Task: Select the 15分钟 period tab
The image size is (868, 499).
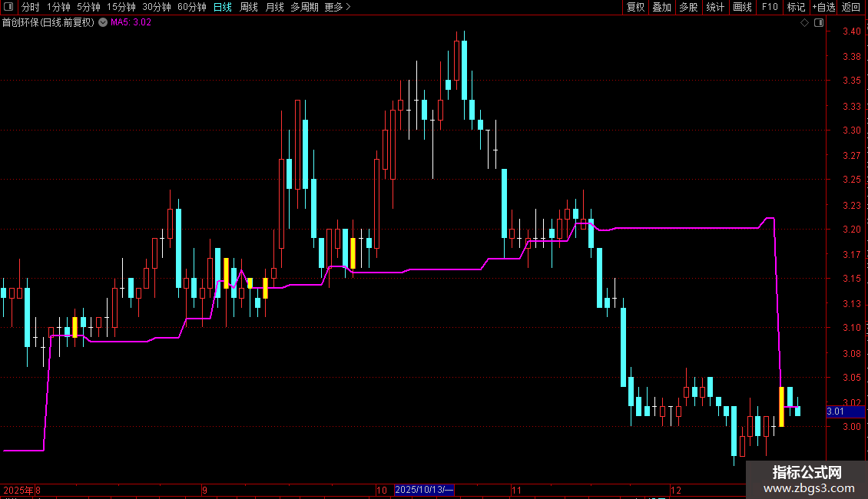Action: click(x=121, y=7)
